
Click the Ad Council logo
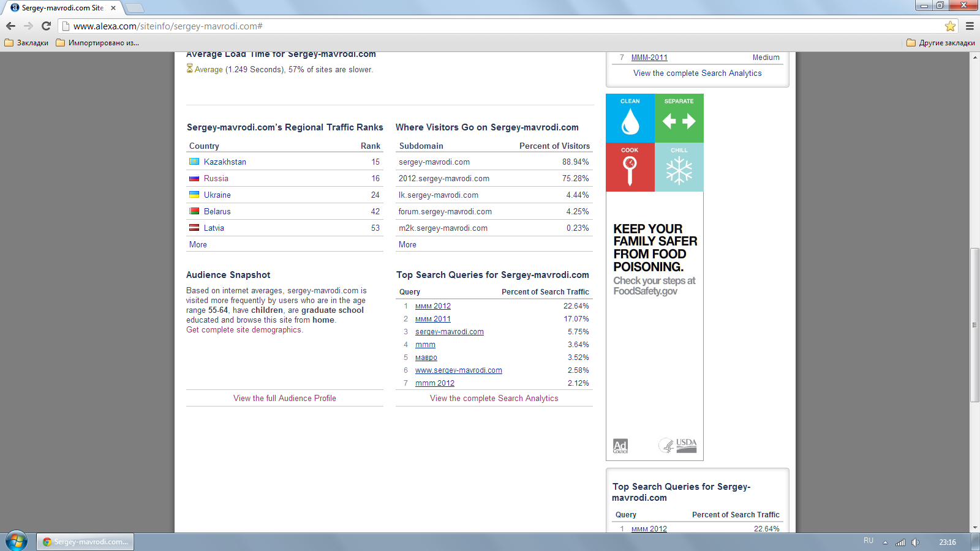point(620,446)
